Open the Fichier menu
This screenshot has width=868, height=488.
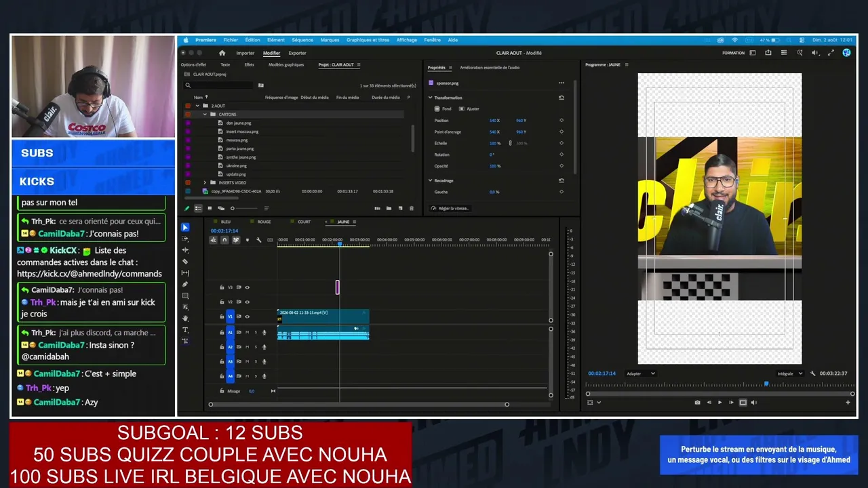point(231,40)
